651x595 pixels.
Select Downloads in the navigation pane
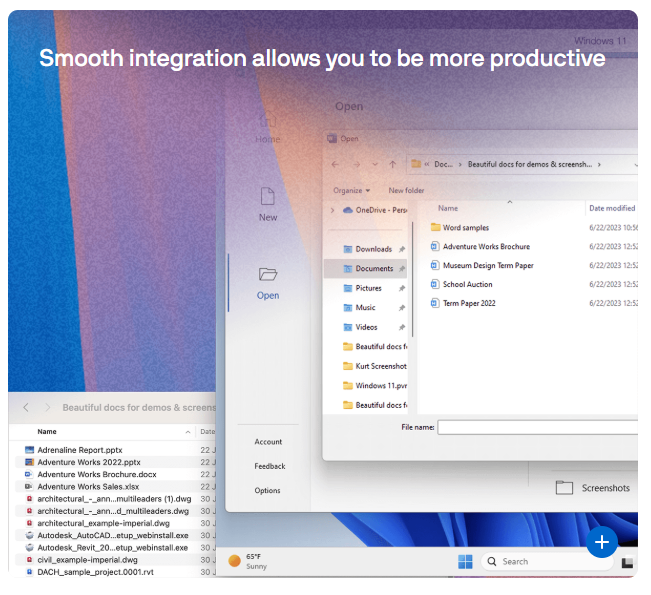pyautogui.click(x=368, y=249)
